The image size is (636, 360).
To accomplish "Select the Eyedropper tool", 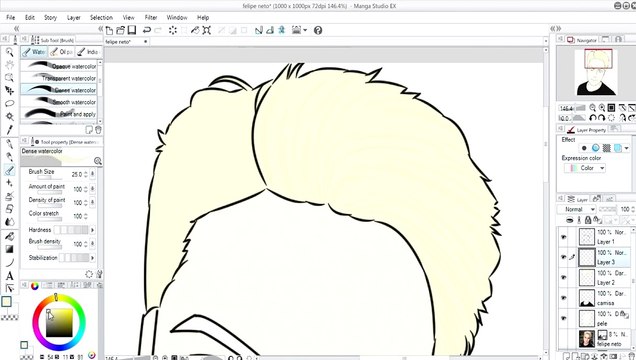I will coord(9,129).
